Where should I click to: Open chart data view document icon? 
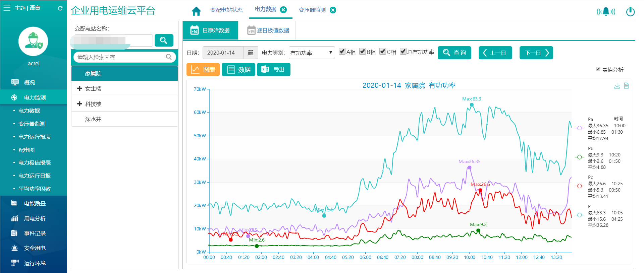(626, 86)
